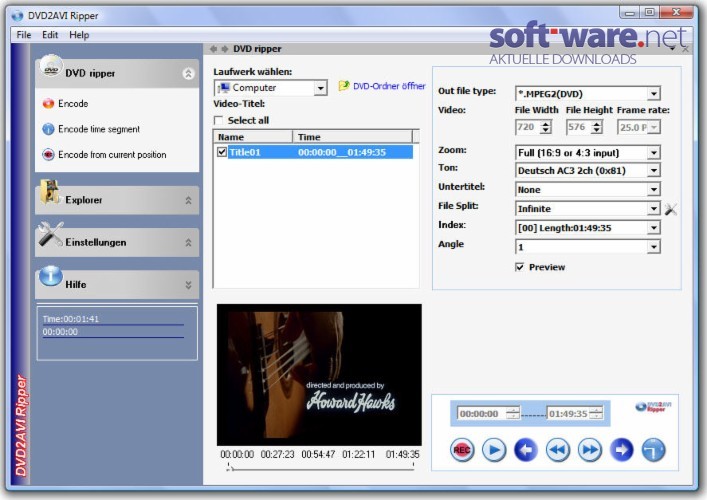Start recording with the REC button
707x500 pixels.
coord(462,450)
